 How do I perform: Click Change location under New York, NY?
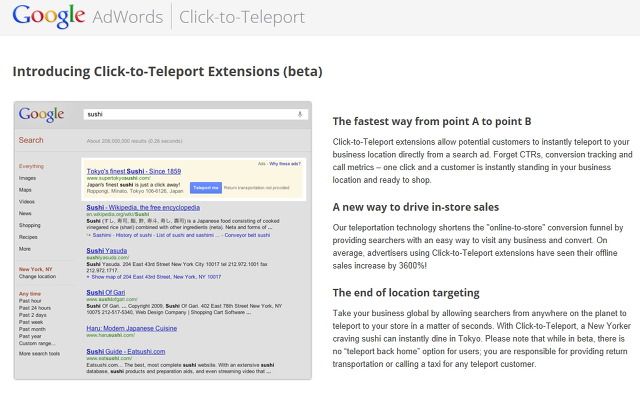pos(37,276)
